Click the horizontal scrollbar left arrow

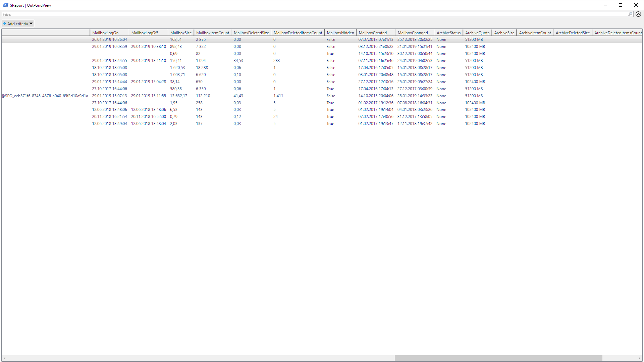pyautogui.click(x=5, y=358)
